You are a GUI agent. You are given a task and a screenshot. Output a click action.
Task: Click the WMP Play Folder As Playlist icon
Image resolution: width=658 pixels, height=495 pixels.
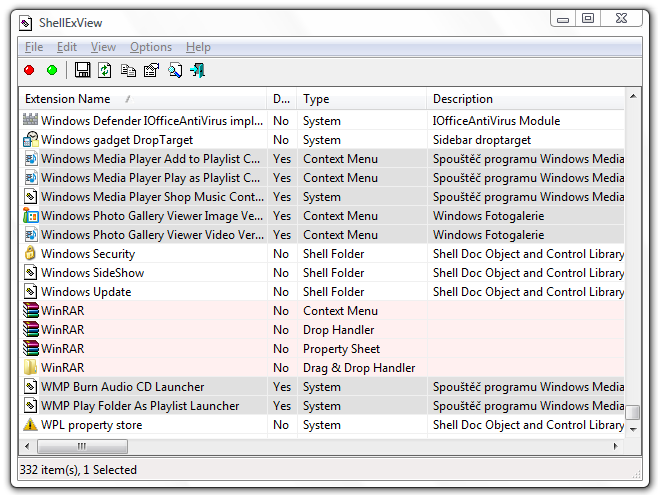[x=30, y=405]
